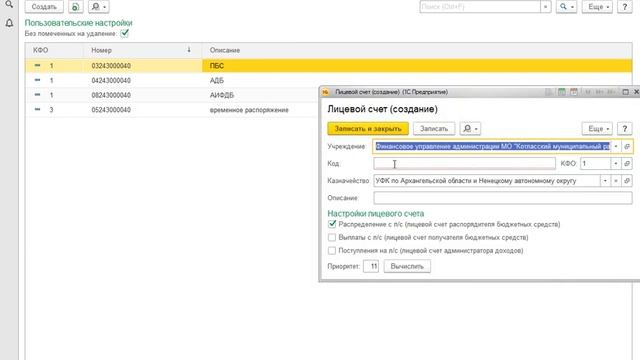This screenshot has height=360, width=640.
Task: Click the Создать button
Action: [x=44, y=7]
